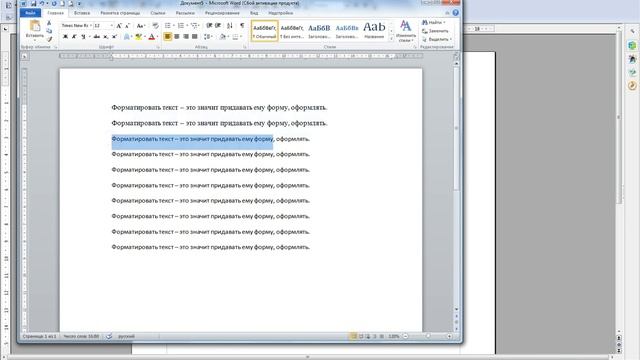Apply superscript formatting
The image size is (640, 360).
(114, 37)
